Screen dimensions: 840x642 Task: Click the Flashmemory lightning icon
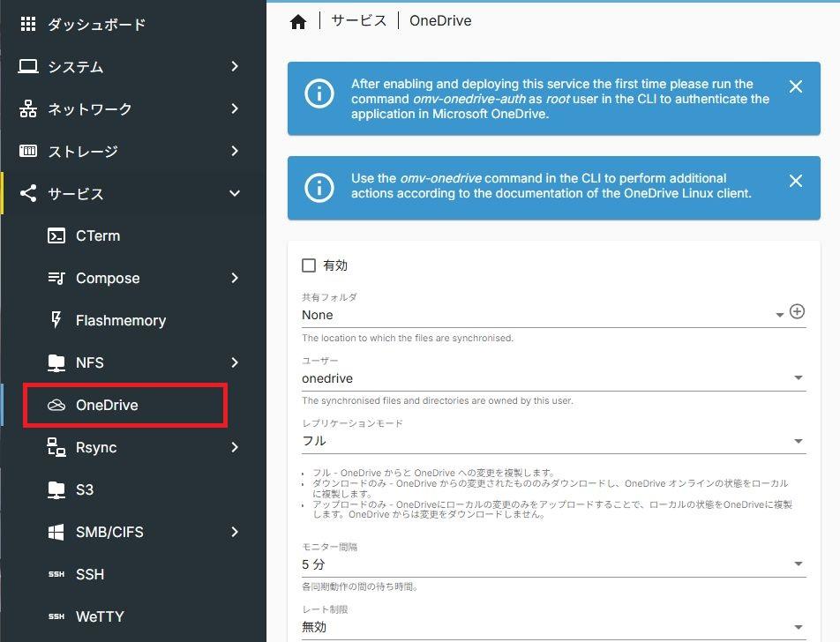pos(56,319)
